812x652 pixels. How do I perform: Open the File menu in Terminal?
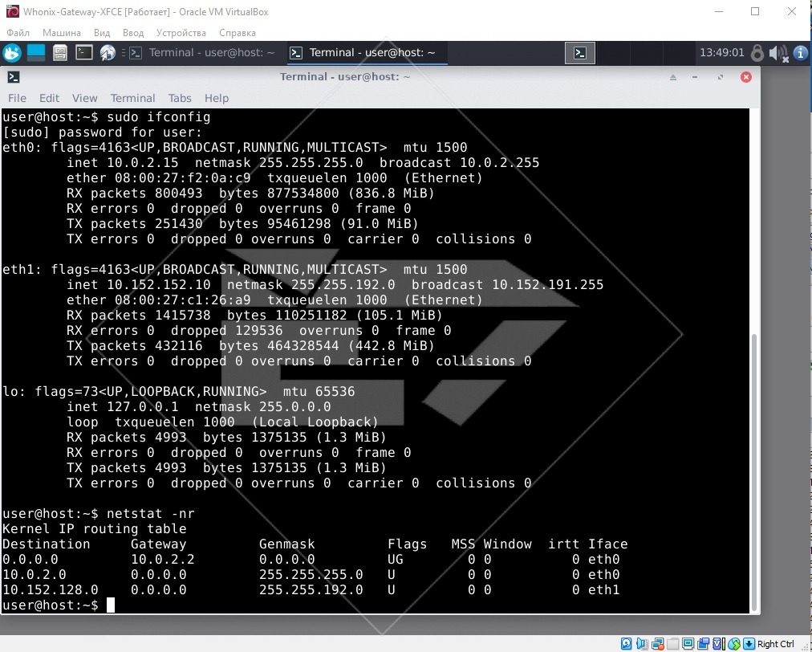click(17, 99)
